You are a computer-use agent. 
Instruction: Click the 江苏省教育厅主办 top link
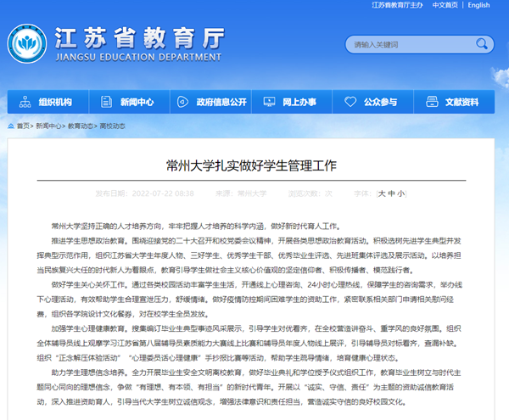(x=398, y=5)
